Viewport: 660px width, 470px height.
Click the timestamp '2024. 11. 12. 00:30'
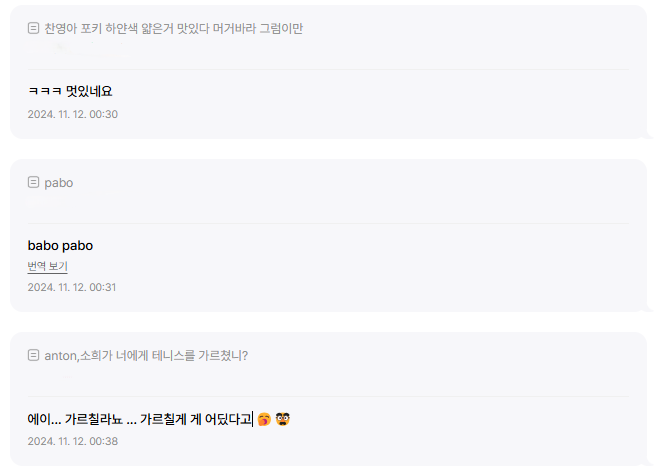tap(73, 114)
